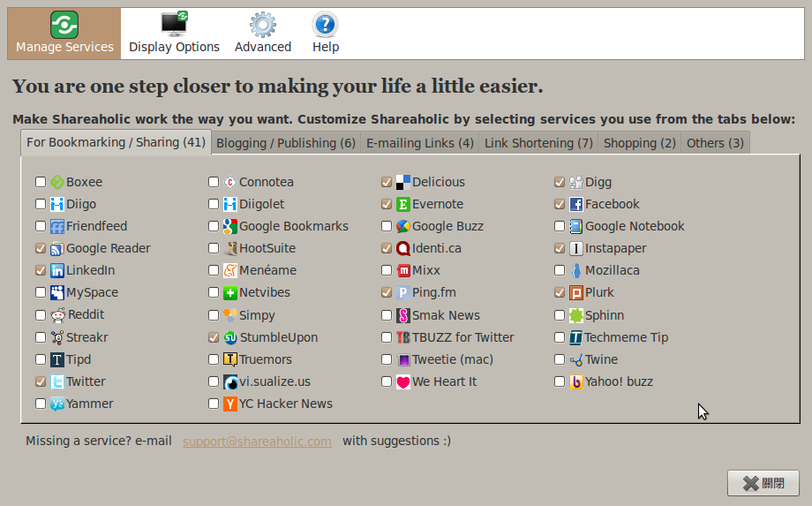Click the Tipd icon

(x=57, y=359)
